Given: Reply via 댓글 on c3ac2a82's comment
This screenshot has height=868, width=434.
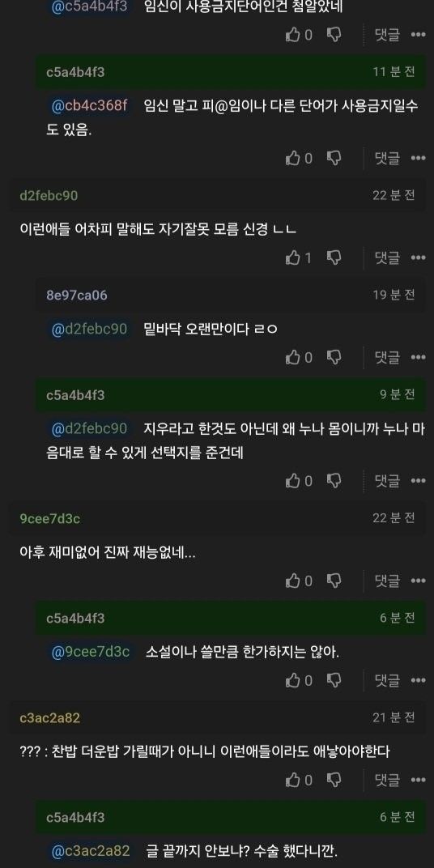Looking at the screenshot, I should coord(387,780).
